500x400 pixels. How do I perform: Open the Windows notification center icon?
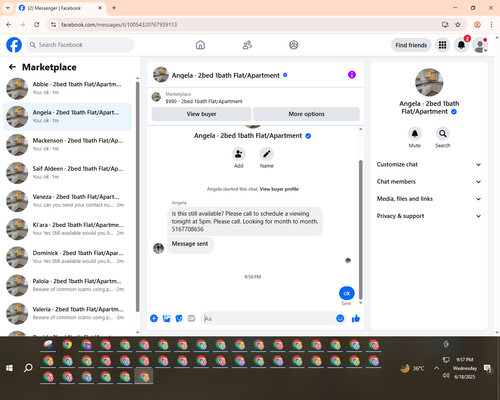coord(488,368)
